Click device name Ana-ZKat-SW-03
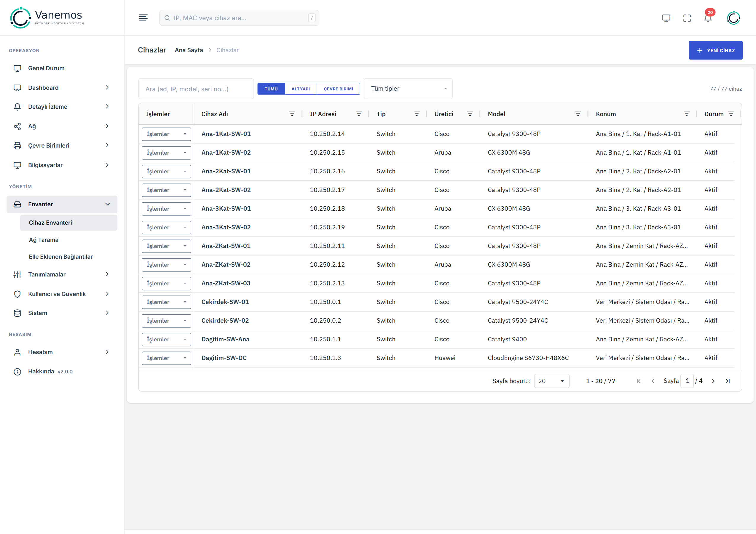 [x=226, y=283]
